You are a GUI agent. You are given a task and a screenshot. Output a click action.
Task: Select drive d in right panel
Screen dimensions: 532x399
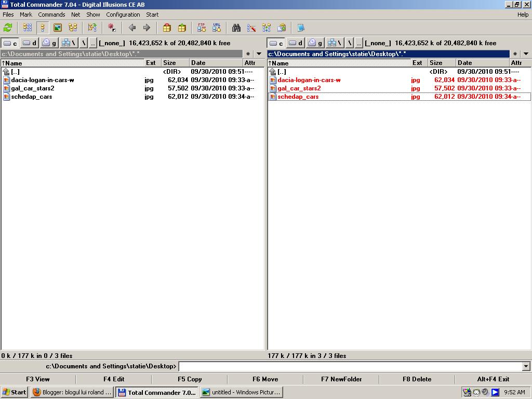[x=296, y=43]
